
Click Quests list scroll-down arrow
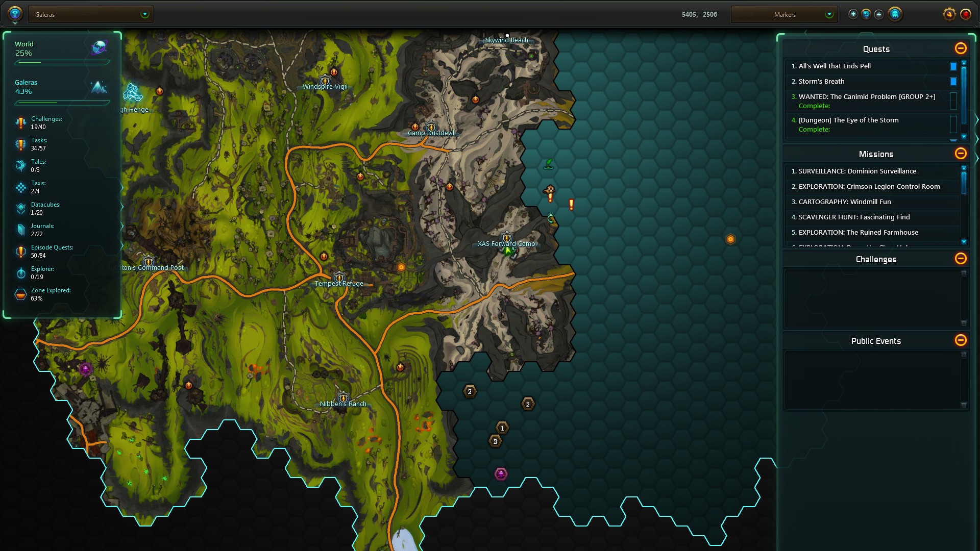pyautogui.click(x=964, y=137)
